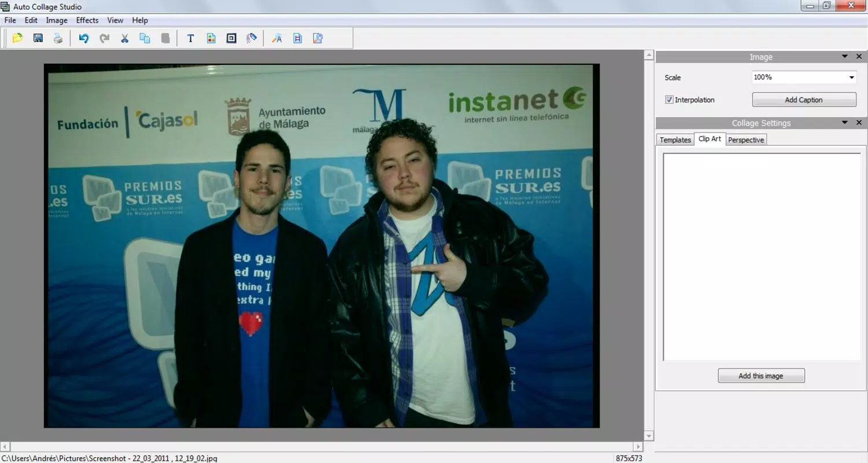Click the Auto Collage Studio title bar icon
The height and width of the screenshot is (463, 868).
(6, 6)
